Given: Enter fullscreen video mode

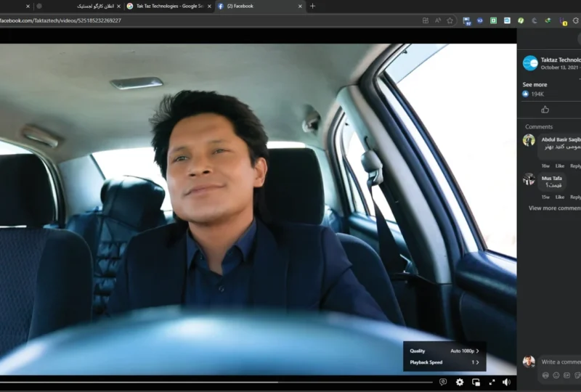Looking at the screenshot, I should pyautogui.click(x=492, y=382).
